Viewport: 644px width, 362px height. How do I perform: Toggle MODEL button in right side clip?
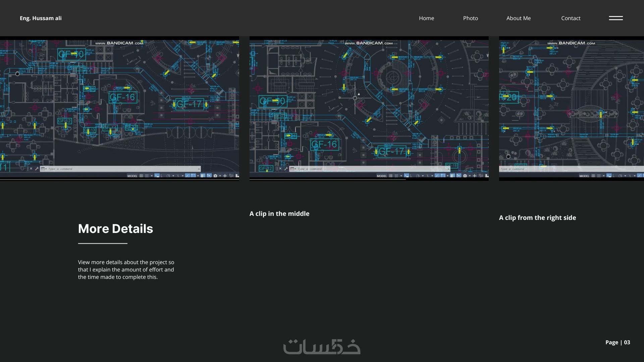pyautogui.click(x=584, y=176)
